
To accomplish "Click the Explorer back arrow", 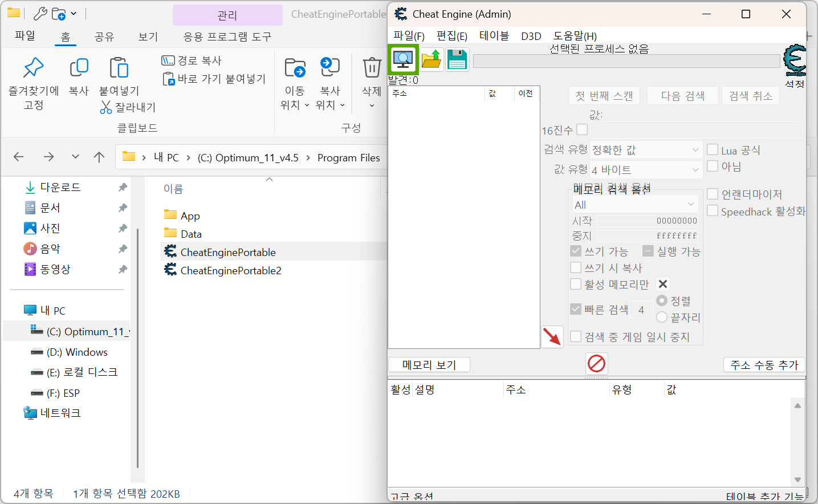I will (x=19, y=157).
